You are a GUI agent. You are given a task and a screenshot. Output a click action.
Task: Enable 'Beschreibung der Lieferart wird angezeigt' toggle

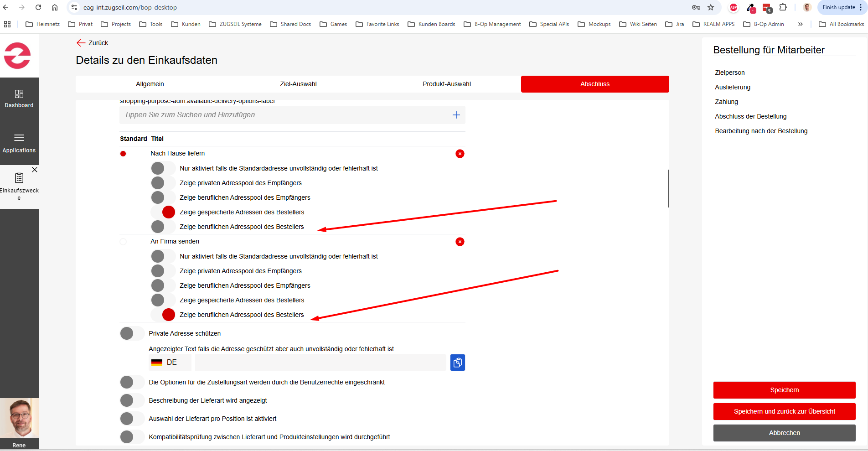click(x=132, y=400)
